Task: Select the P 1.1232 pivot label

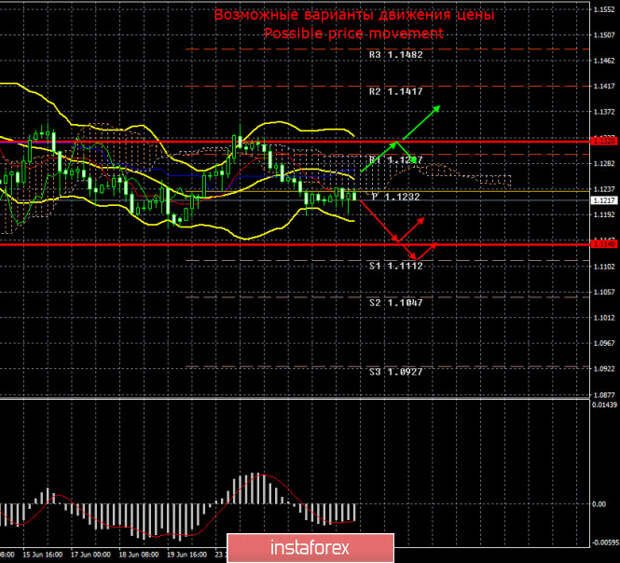Action: (x=395, y=197)
